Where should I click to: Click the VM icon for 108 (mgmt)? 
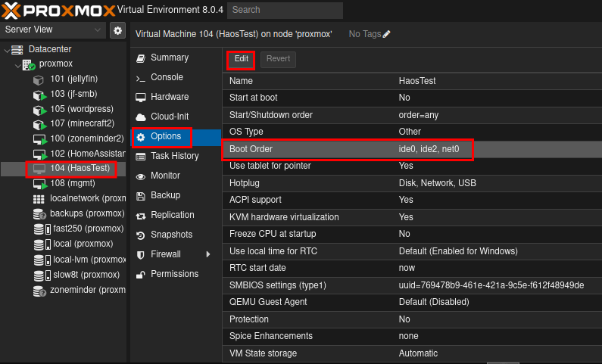(39, 185)
